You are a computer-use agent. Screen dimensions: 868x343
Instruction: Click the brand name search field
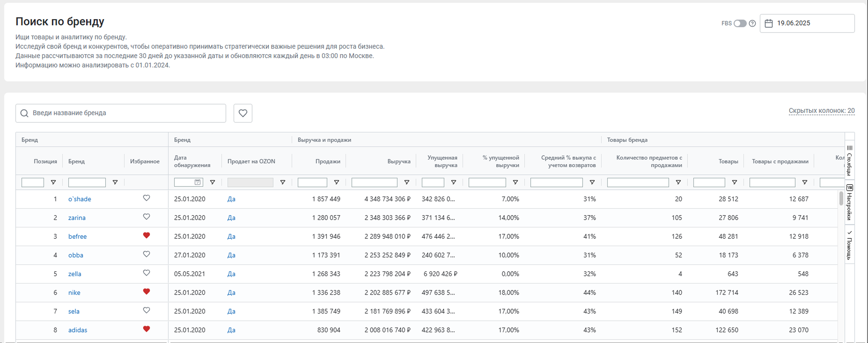point(121,113)
